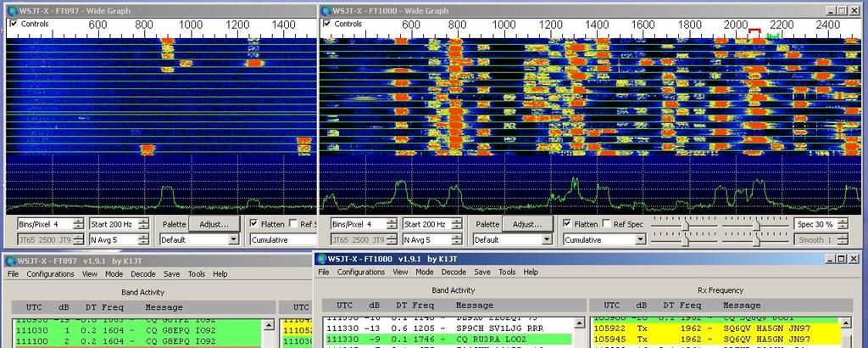Image resolution: width=868 pixels, height=348 pixels.
Task: Click up arrow of FT897 Band Activity scrollbar
Action: (269, 325)
